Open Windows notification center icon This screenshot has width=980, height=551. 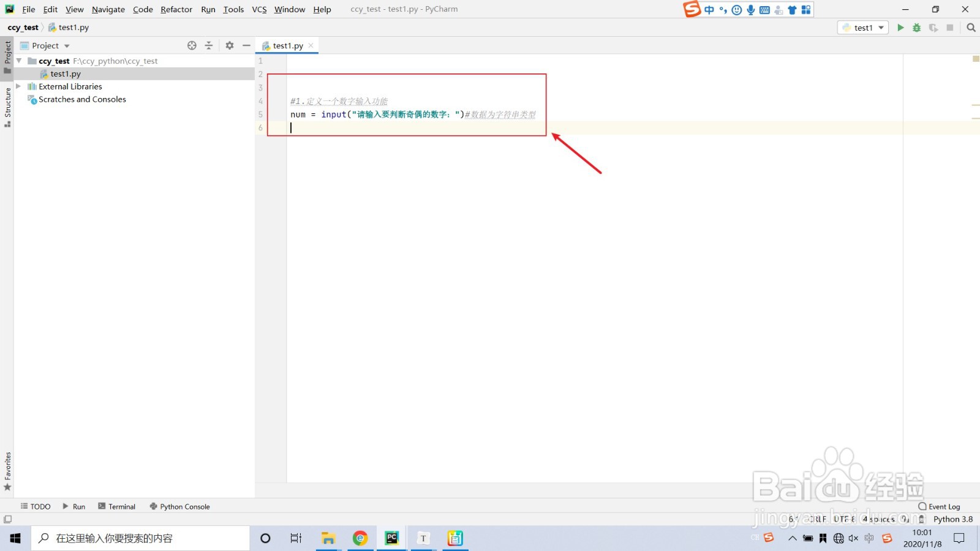(959, 539)
